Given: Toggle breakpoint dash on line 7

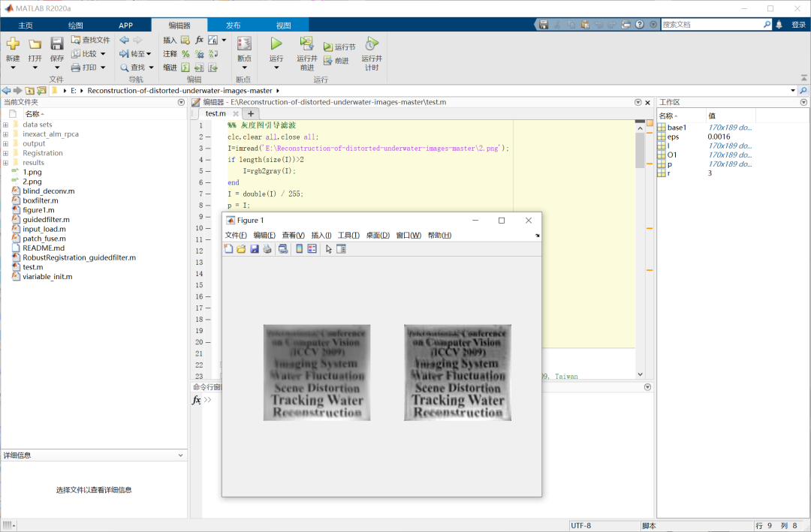Looking at the screenshot, I should [x=209, y=194].
